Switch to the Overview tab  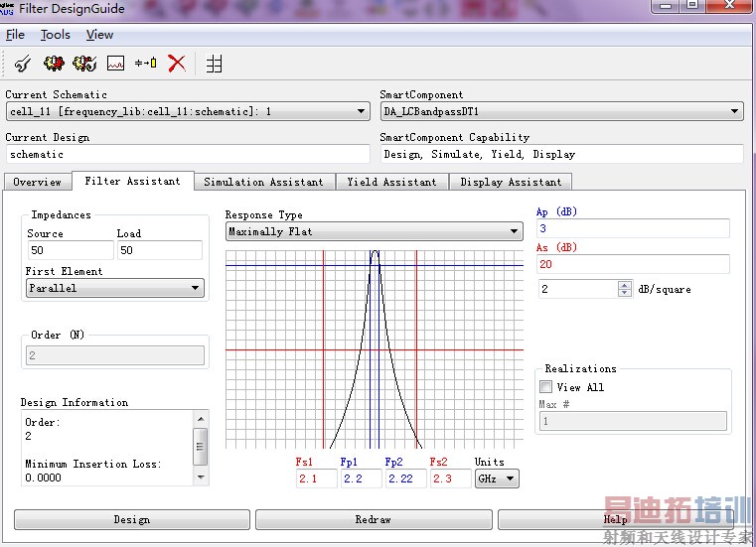pos(37,182)
